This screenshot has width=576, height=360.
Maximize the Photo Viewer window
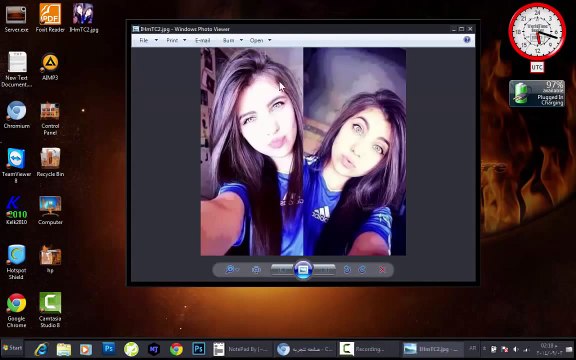pyautogui.click(x=461, y=29)
